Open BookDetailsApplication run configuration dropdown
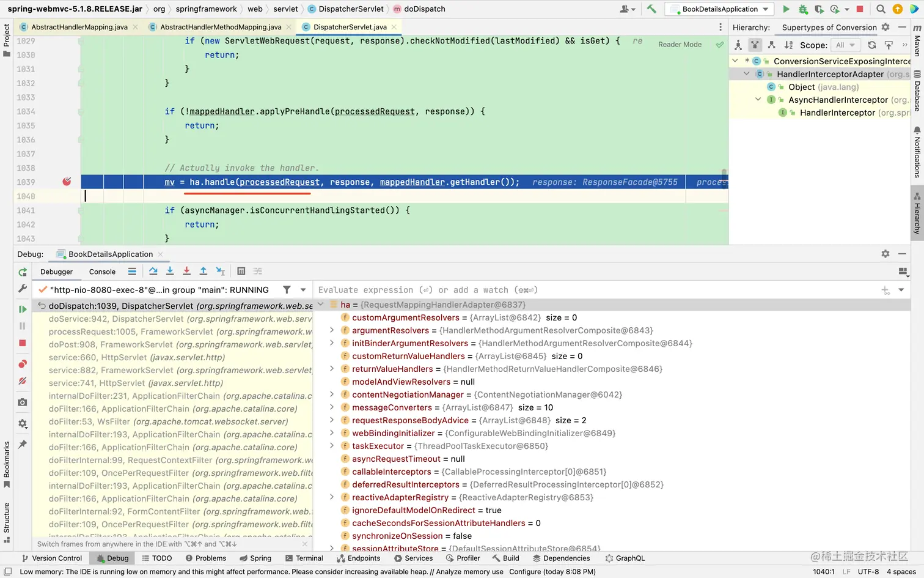The width and height of the screenshot is (924, 578). tap(719, 9)
